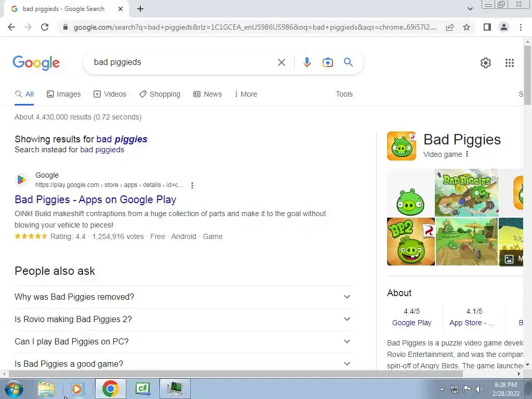Open 'Bad Piggies - Apps on Google Play' link

point(96,199)
